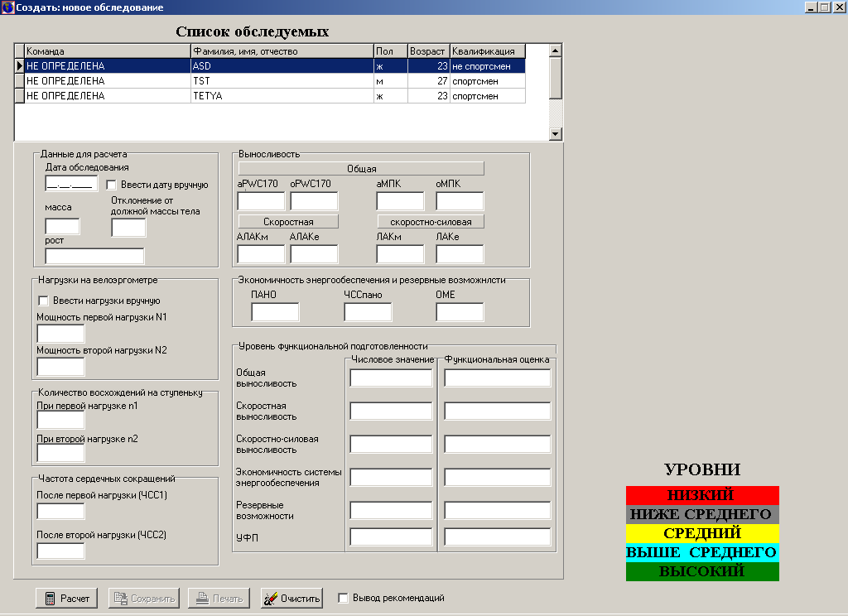Click the ОМЕ field
848x616 pixels.
460,312
